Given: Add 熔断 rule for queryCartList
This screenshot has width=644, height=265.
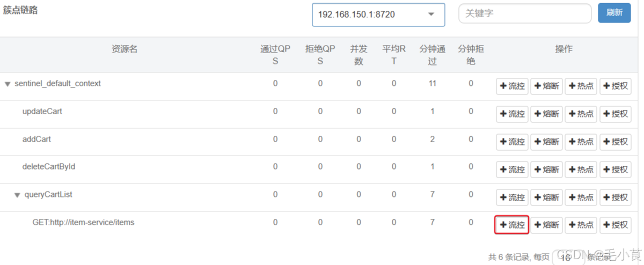Looking at the screenshot, I should point(546,197).
